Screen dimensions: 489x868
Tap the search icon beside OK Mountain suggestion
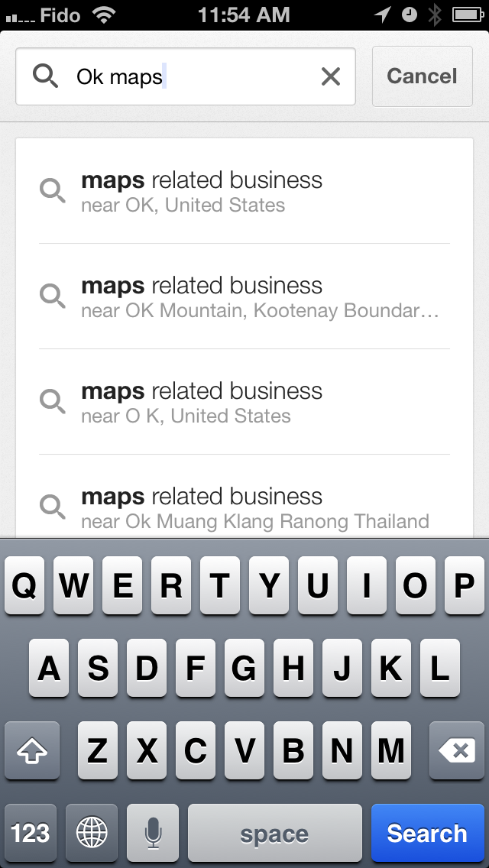coord(53,296)
